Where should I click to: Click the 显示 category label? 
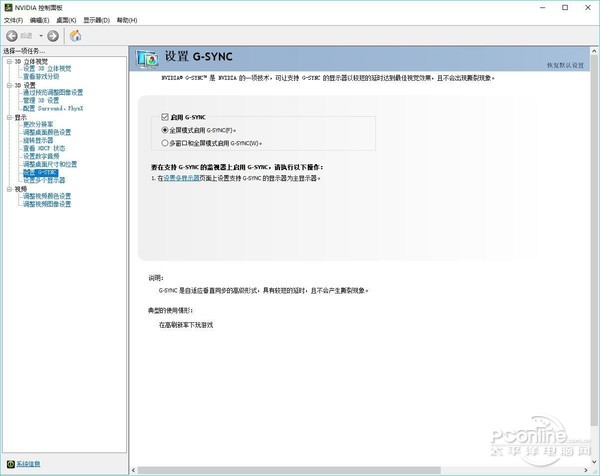pos(21,117)
